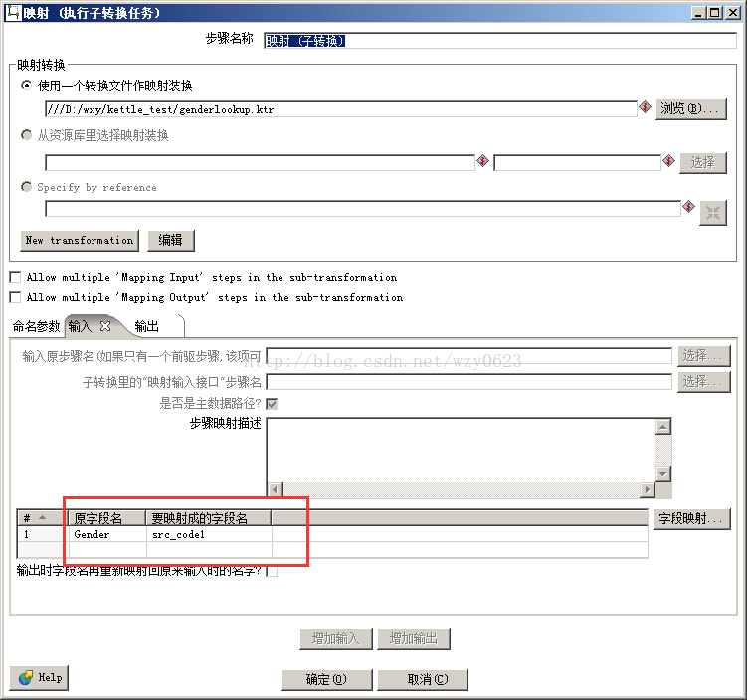Click the transformation file path field
747x700 pixels.
[x=341, y=109]
